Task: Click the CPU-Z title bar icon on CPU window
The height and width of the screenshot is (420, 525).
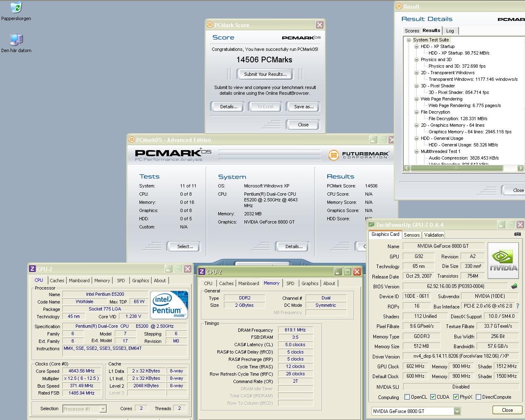Action: pyautogui.click(x=32, y=269)
